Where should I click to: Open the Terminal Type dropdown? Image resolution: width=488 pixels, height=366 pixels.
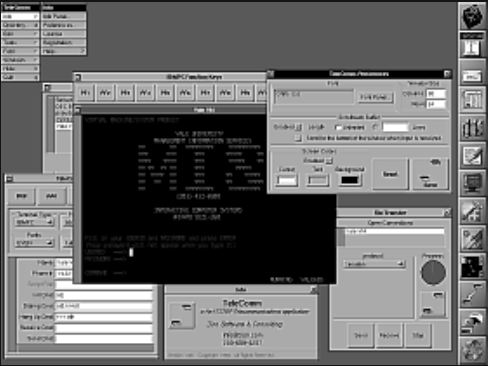point(34,222)
